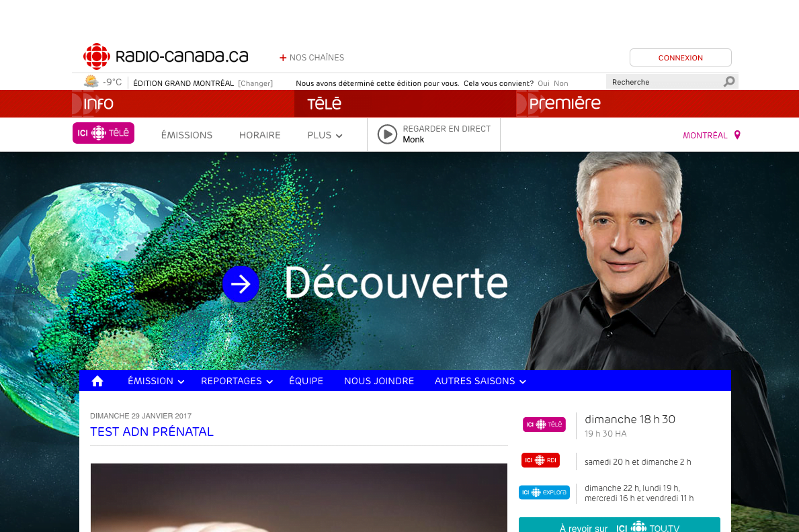
Task: Click the ICI RDI red logo
Action: tap(541, 460)
